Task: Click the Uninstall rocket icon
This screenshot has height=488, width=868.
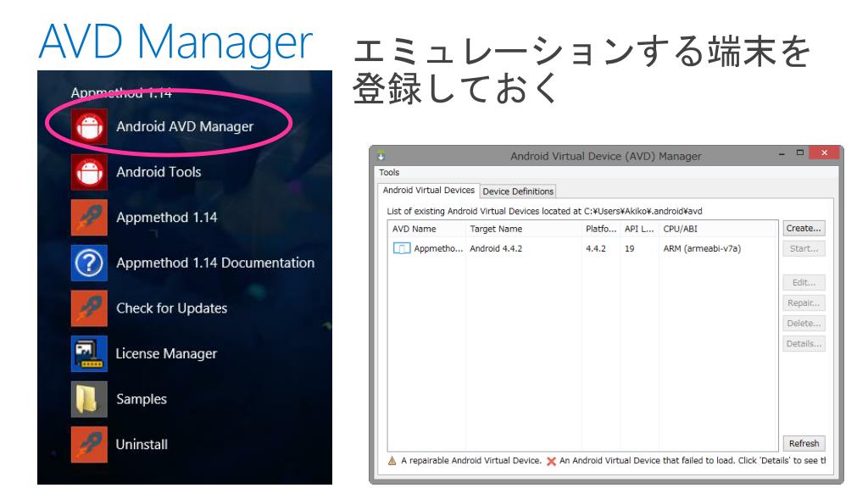Action: (89, 444)
